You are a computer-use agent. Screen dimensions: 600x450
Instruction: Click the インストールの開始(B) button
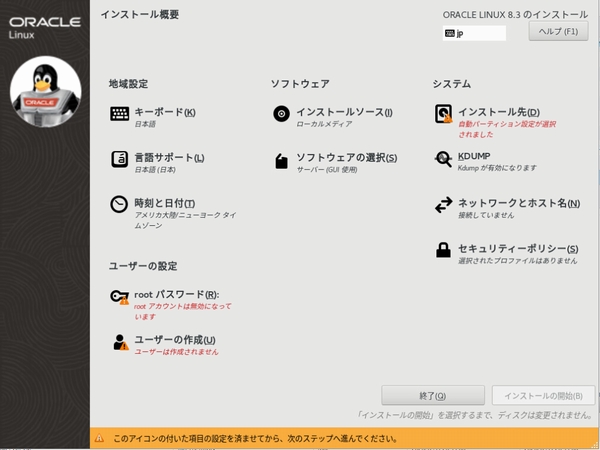pos(543,395)
